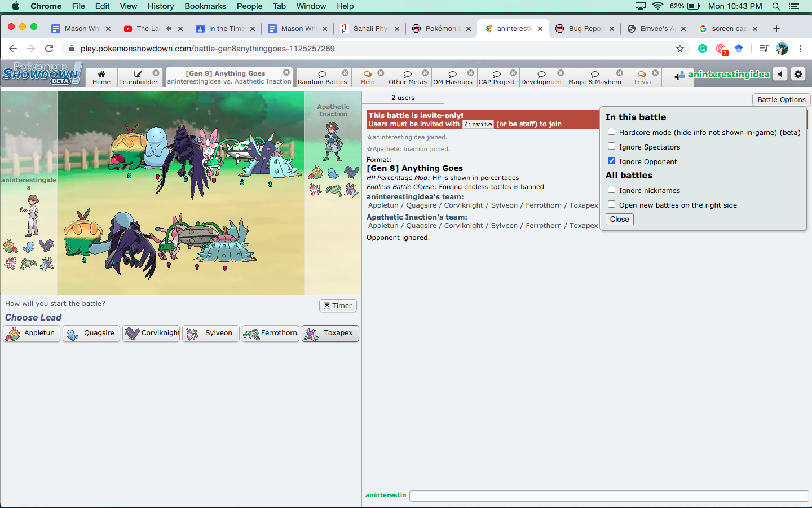Open the CAP Project tab
The width and height of the screenshot is (812, 508).
(x=497, y=78)
